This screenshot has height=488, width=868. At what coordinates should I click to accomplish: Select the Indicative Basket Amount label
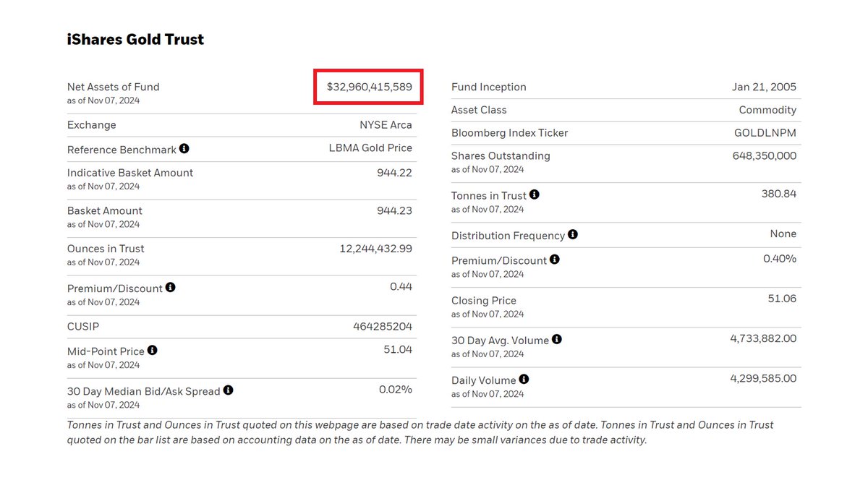[x=130, y=173]
